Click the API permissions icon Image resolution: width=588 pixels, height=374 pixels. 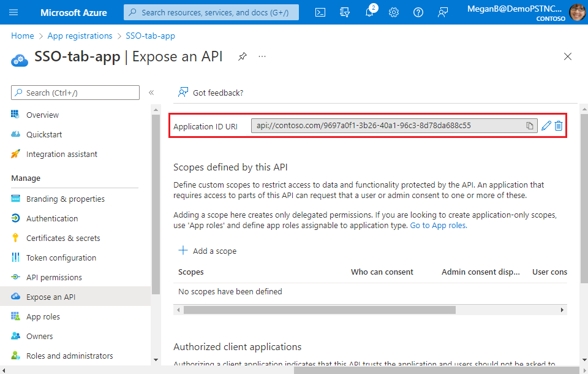coord(15,277)
